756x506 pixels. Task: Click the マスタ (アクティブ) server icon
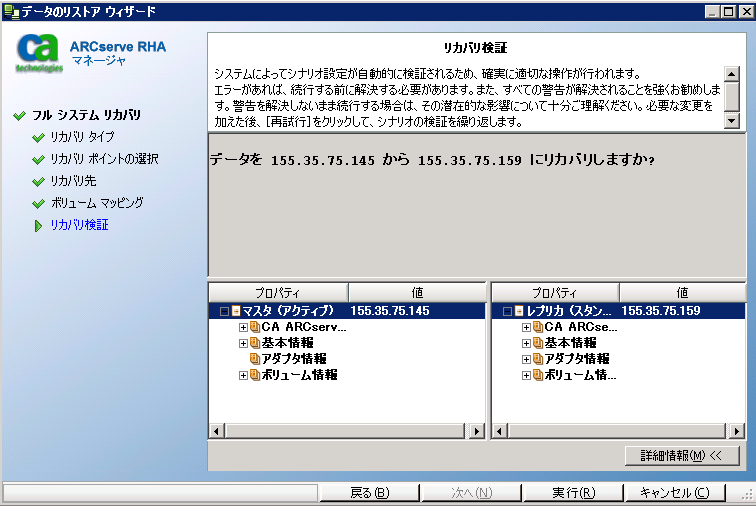click(x=236, y=311)
